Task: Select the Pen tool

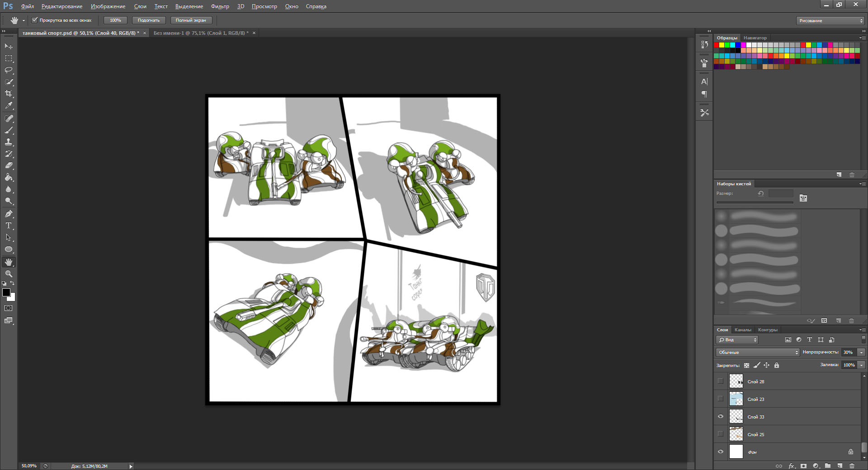Action: (x=9, y=214)
